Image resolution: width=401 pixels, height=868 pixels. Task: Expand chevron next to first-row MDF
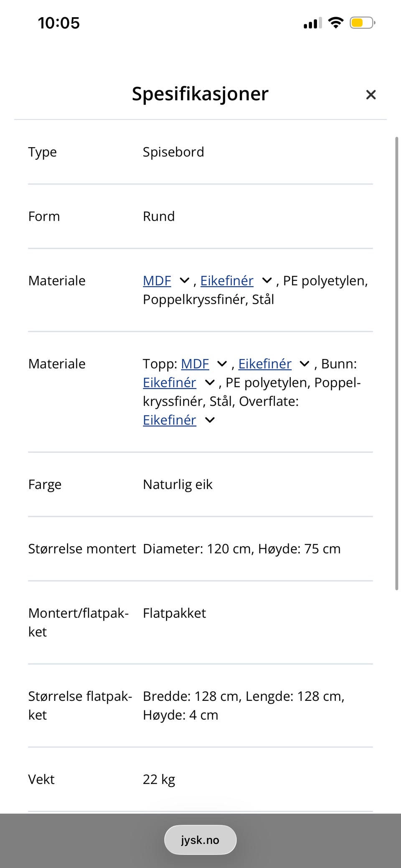tap(184, 281)
